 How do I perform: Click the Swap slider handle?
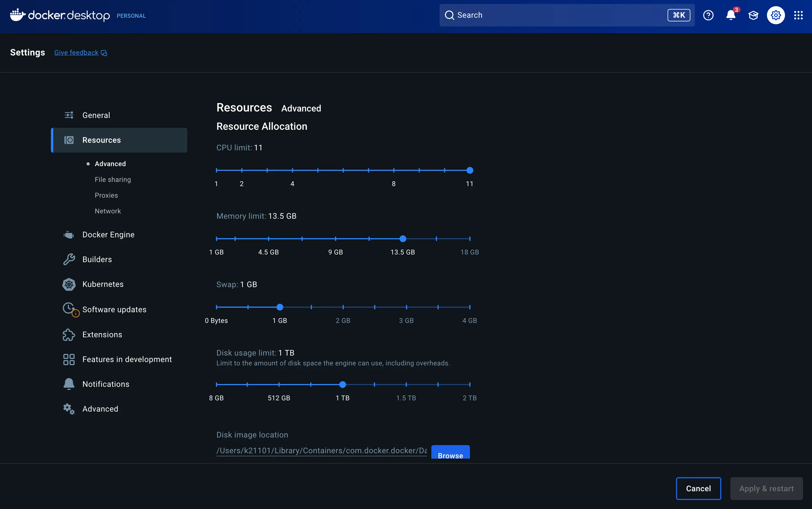pyautogui.click(x=280, y=307)
